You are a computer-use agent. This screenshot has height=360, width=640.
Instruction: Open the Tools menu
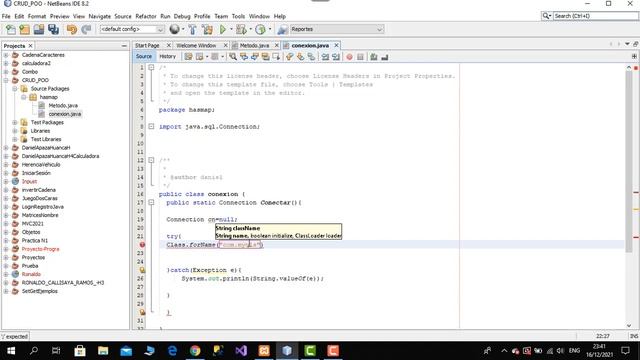[238, 16]
